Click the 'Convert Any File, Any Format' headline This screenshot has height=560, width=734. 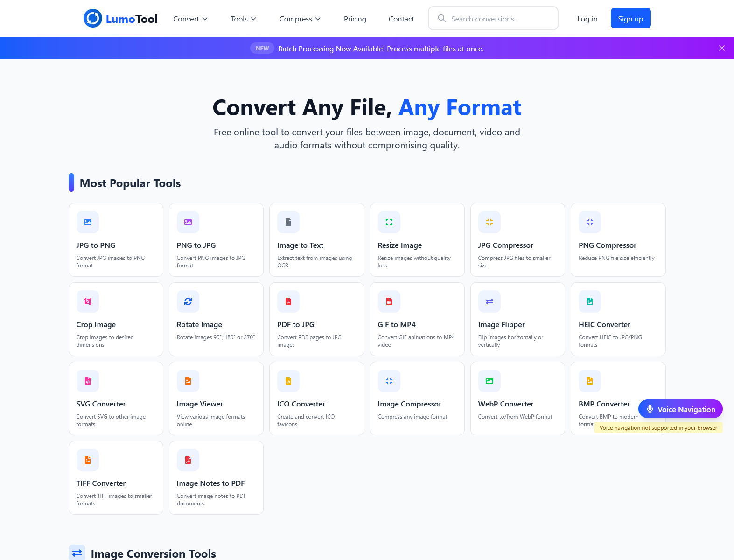pyautogui.click(x=367, y=108)
